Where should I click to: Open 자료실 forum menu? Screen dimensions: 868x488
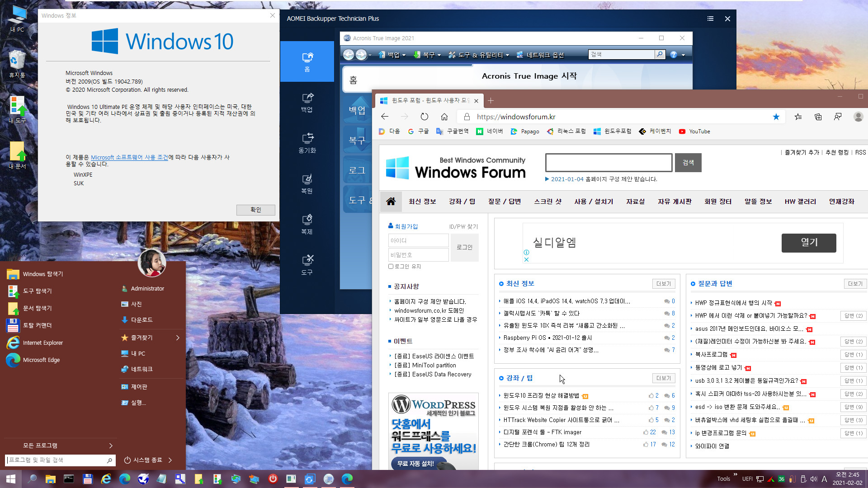tap(635, 202)
